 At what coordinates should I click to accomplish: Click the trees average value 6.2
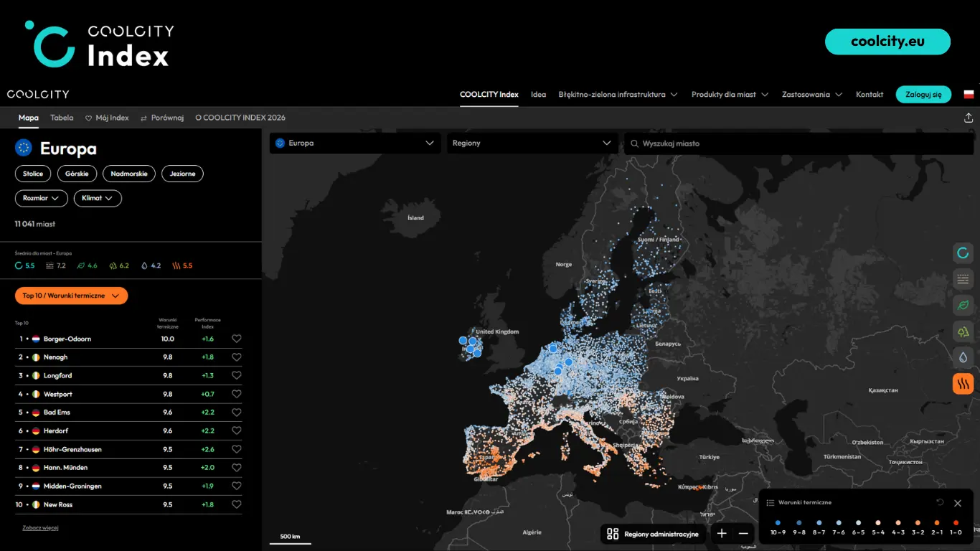118,265
